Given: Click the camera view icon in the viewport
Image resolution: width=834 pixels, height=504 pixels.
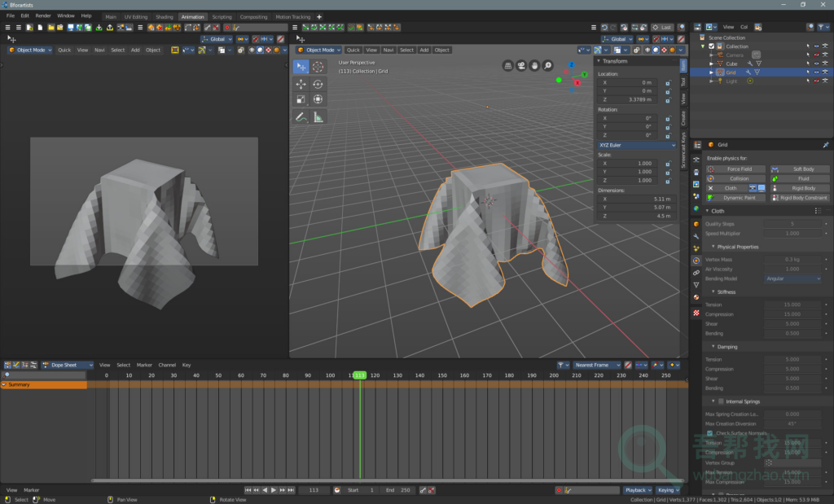Looking at the screenshot, I should pyautogui.click(x=520, y=65).
